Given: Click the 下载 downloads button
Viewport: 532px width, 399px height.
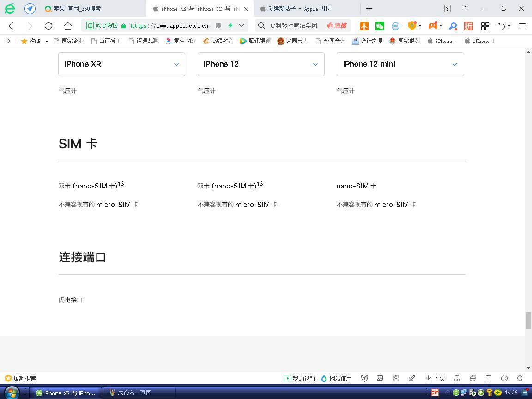Looking at the screenshot, I should coord(435,378).
